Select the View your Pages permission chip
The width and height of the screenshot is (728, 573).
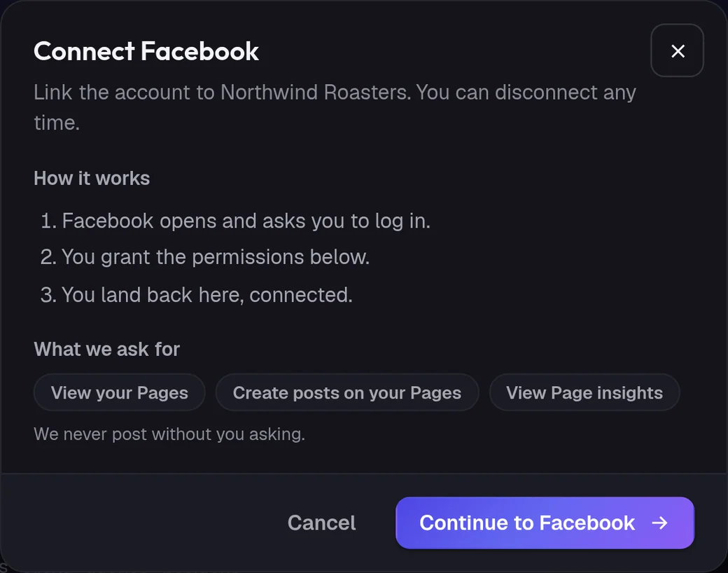coord(119,393)
